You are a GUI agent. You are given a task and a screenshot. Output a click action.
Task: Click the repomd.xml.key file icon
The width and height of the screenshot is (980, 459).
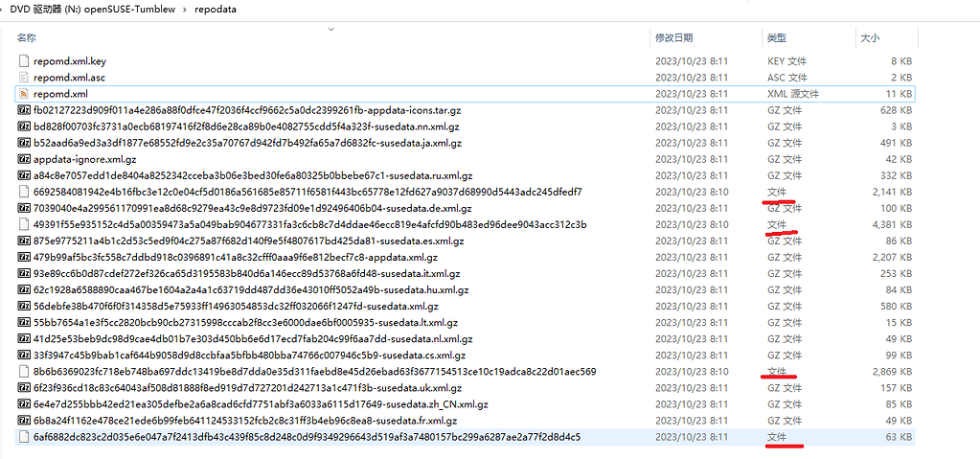(x=24, y=61)
